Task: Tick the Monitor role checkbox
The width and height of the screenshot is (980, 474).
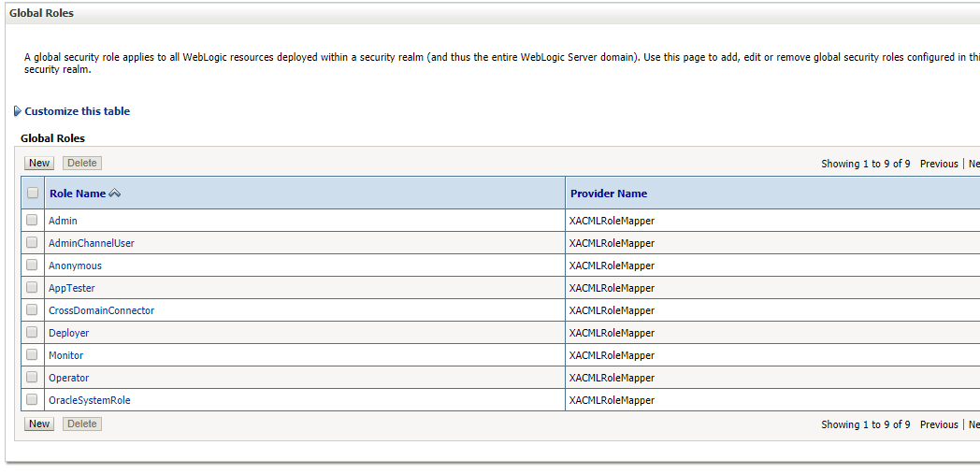Action: pyautogui.click(x=32, y=354)
